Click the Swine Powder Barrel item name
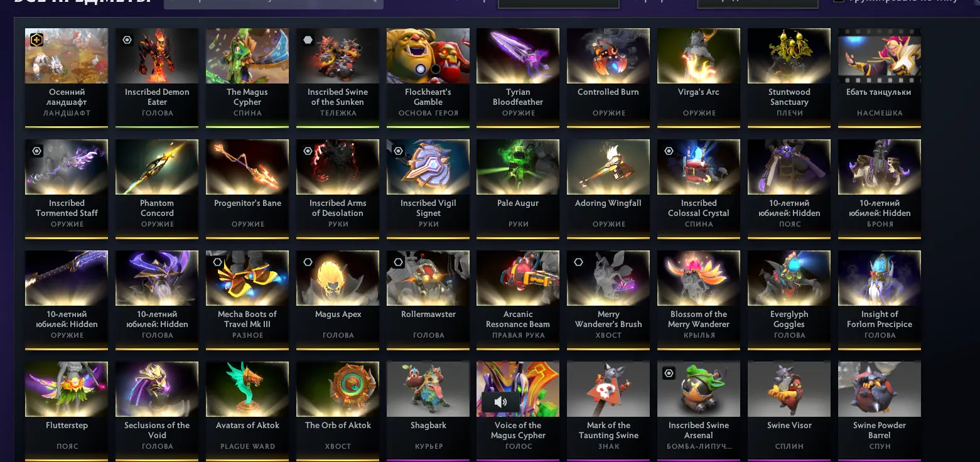980x462 pixels. point(880,430)
